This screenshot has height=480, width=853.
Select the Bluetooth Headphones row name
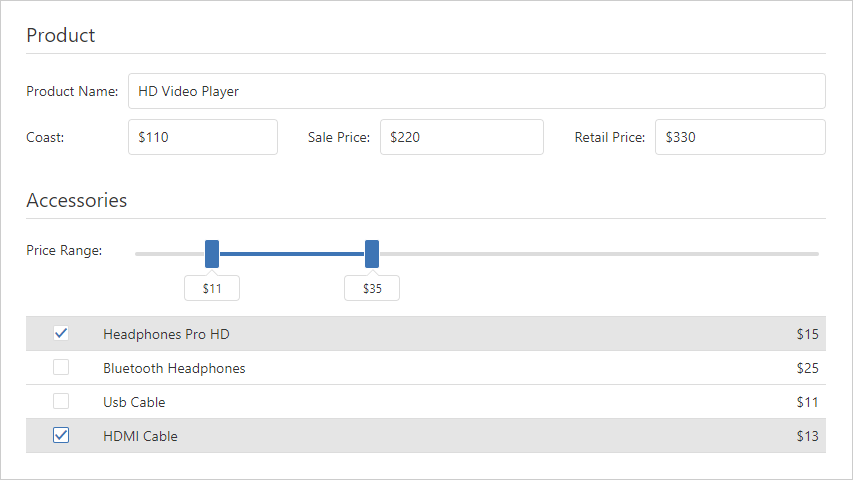coord(174,368)
